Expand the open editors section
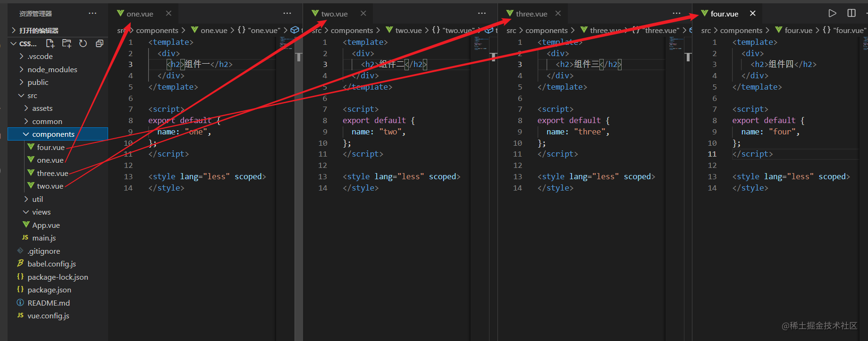Viewport: 868px width, 341px height. [39, 30]
